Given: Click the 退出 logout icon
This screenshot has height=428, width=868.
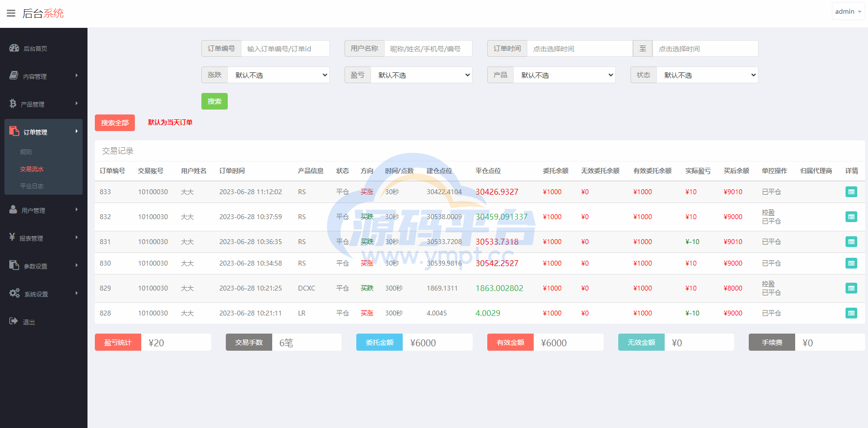Looking at the screenshot, I should 14,321.
